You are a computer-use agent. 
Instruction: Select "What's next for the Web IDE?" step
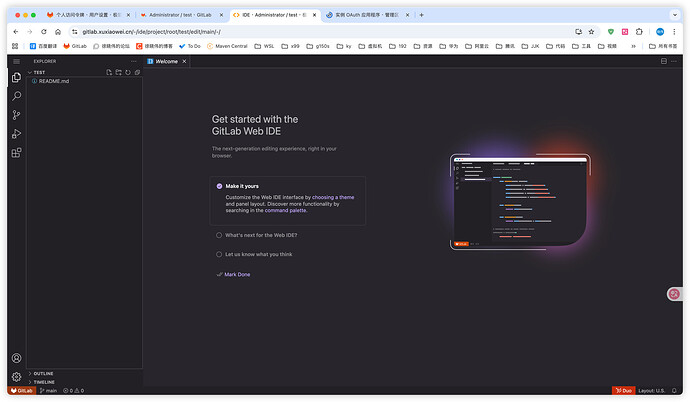tap(220, 235)
